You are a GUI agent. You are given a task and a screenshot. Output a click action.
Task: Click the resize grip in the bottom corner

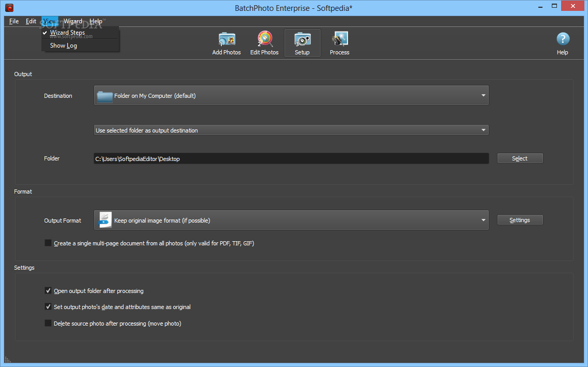point(8,359)
